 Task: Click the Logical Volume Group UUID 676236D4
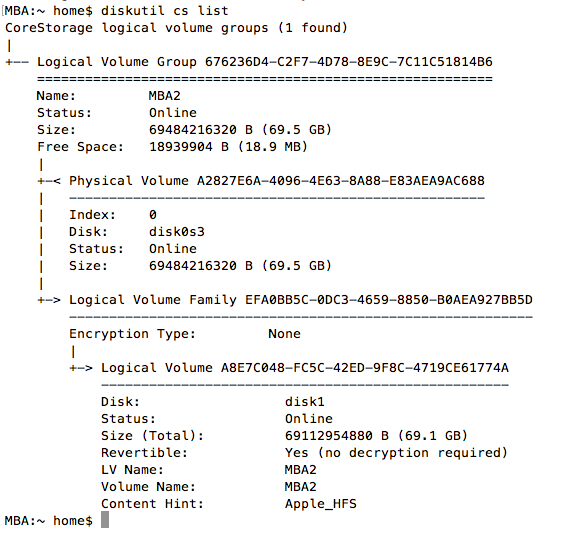click(348, 62)
